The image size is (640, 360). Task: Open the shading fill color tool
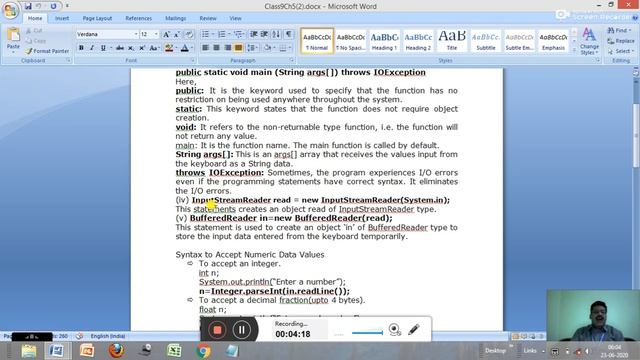point(267,48)
